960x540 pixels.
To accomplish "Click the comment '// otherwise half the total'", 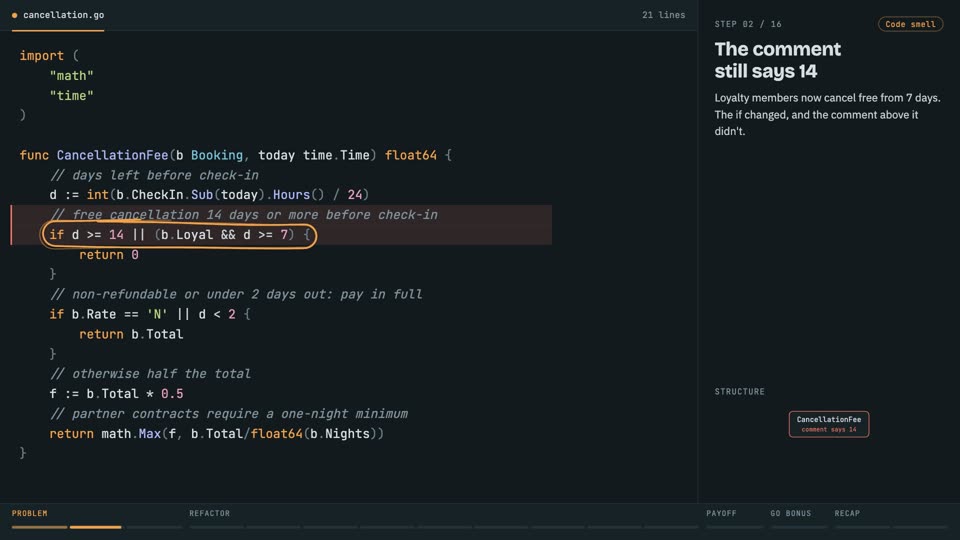I will point(150,374).
